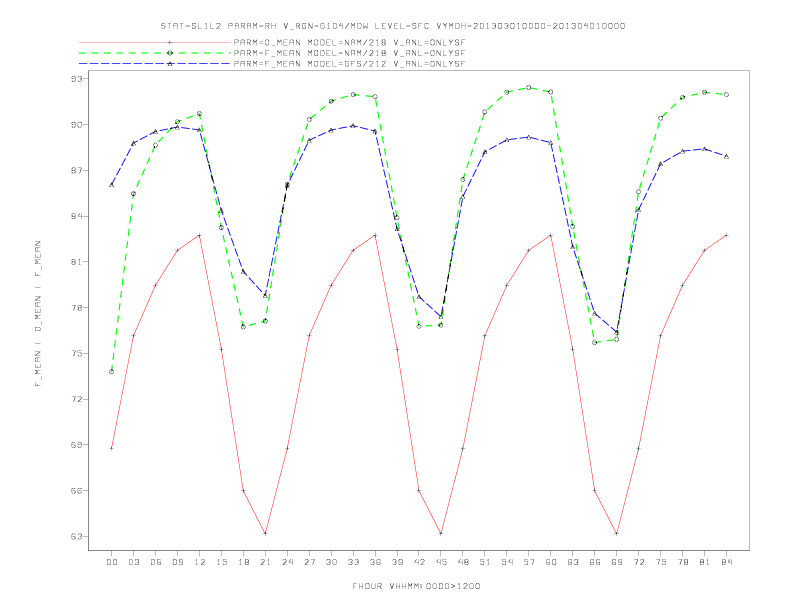Click the green circle data point at hour 00
The width and height of the screenshot is (792, 612).
click(x=112, y=372)
